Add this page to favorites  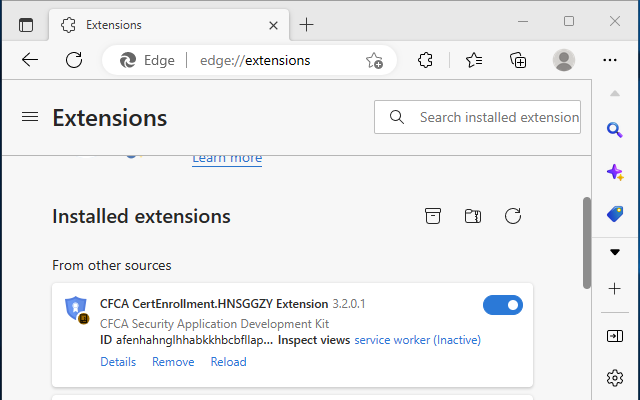click(x=374, y=60)
